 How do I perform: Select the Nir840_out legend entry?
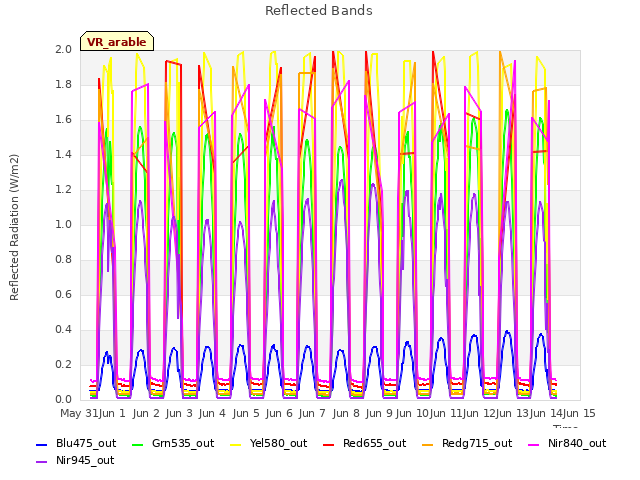[567, 443]
